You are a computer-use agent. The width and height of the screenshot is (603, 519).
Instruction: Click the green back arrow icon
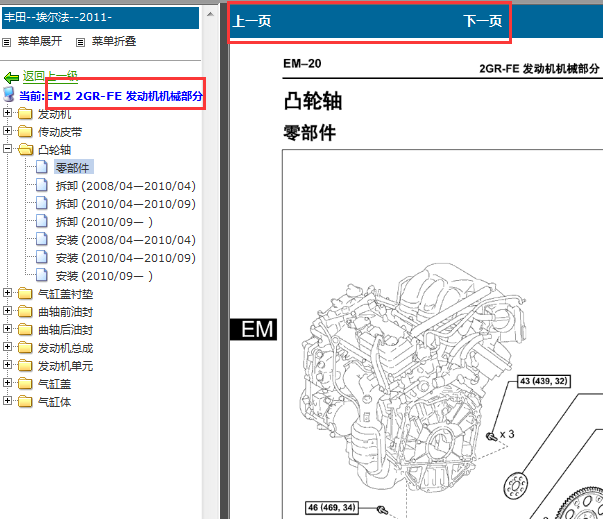[11, 78]
